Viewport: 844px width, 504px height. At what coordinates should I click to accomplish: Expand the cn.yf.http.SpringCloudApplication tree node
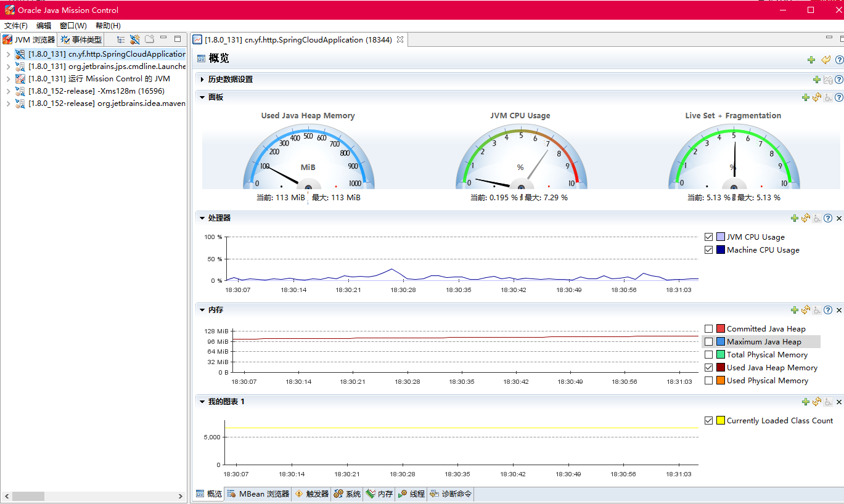[x=8, y=53]
